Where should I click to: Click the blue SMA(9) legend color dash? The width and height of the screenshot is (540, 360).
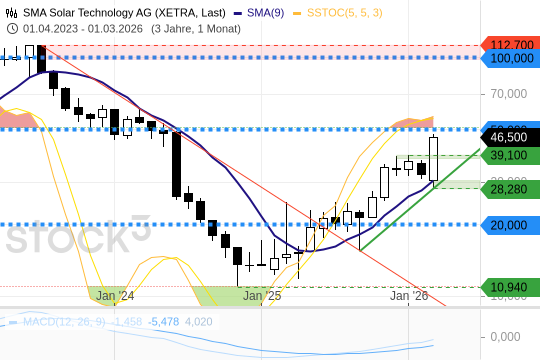238,14
